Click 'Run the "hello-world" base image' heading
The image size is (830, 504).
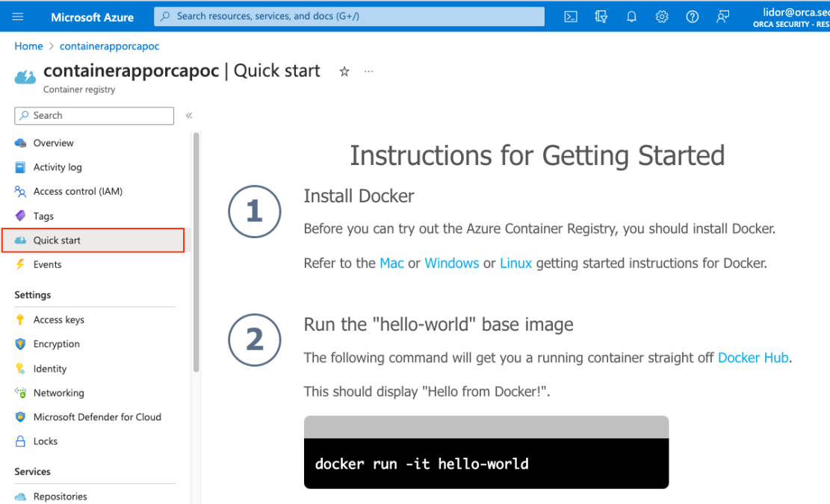coord(439,324)
